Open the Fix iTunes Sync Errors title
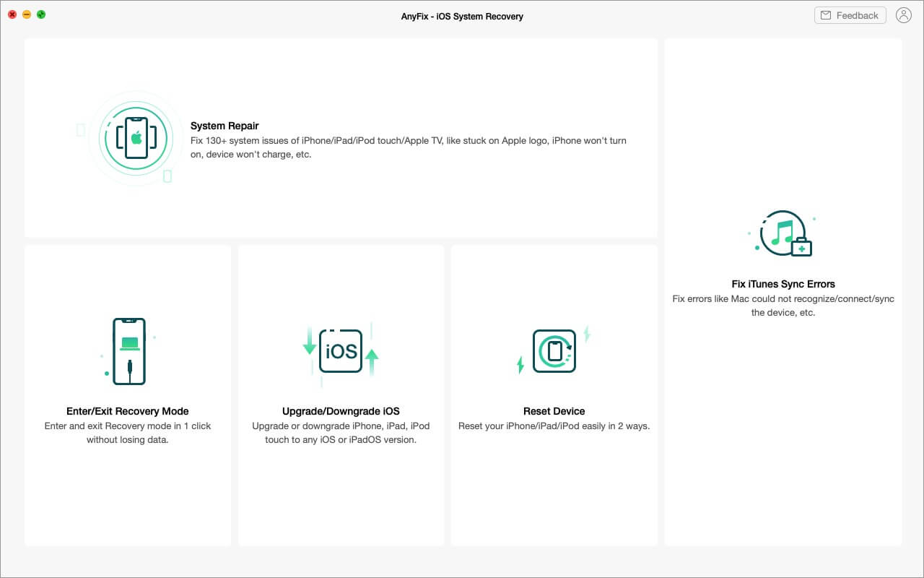This screenshot has width=924, height=578. [x=783, y=284]
